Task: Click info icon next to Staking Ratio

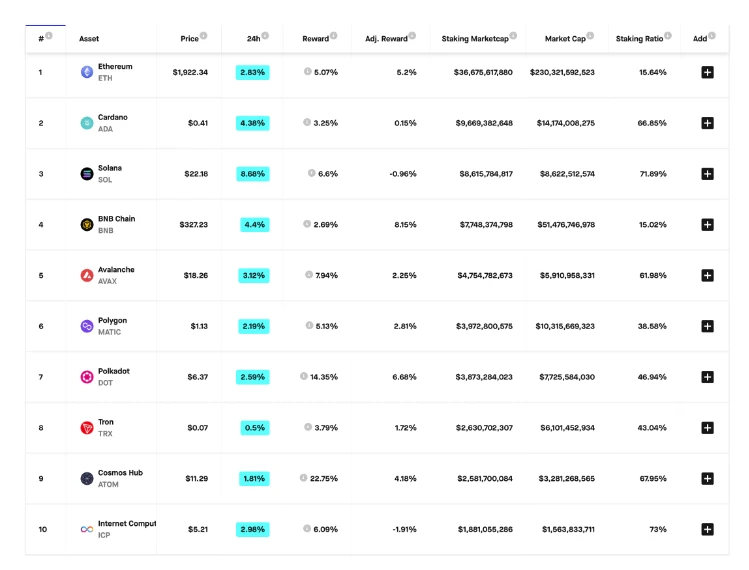Action: pos(667,36)
